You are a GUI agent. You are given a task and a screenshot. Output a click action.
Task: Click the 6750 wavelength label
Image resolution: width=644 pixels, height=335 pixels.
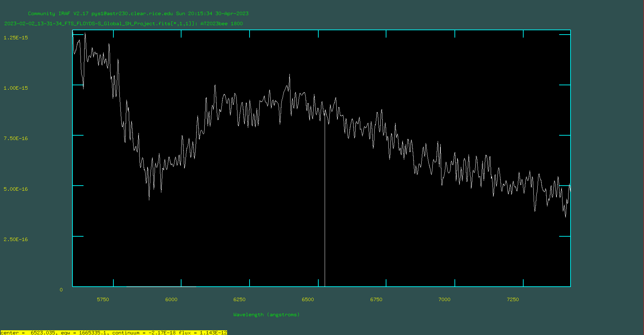click(x=376, y=299)
